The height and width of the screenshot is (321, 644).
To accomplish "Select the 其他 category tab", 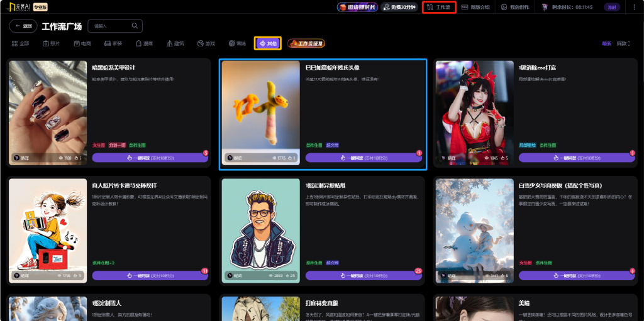I will pos(267,43).
